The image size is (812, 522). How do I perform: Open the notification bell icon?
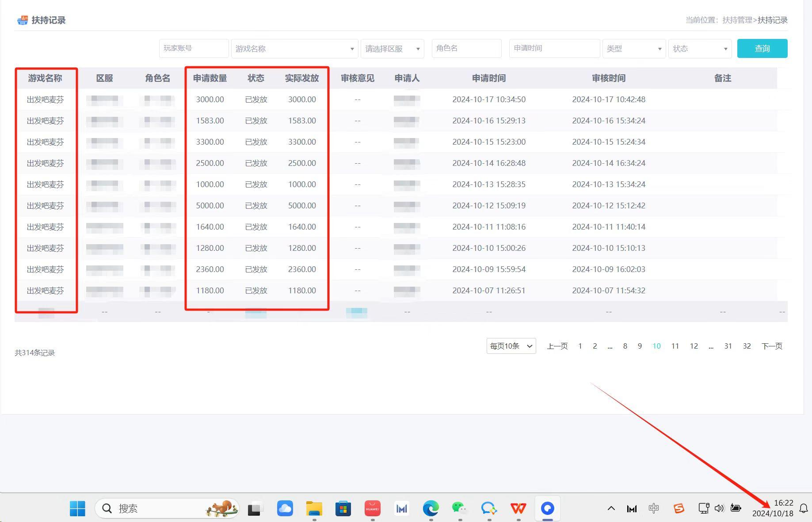[x=804, y=508]
